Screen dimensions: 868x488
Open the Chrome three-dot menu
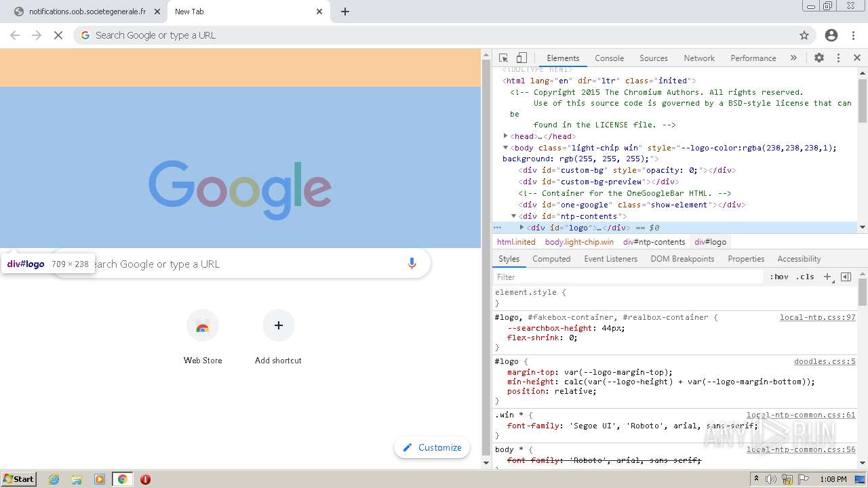coord(854,35)
